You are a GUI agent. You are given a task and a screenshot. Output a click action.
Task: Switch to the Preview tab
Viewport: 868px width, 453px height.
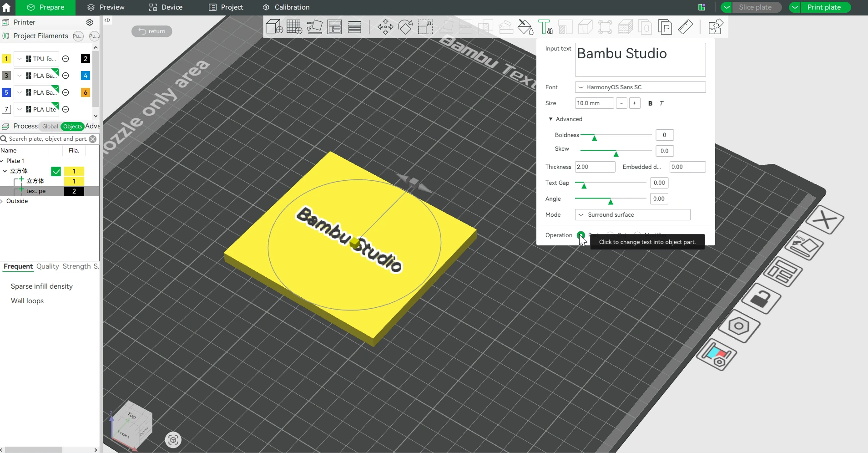(106, 7)
